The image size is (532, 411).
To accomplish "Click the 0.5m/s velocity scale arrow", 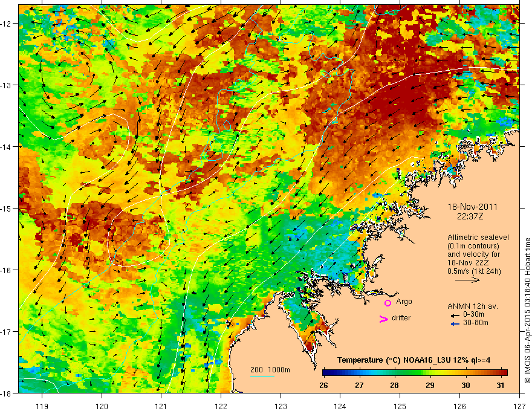I will (x=467, y=280).
